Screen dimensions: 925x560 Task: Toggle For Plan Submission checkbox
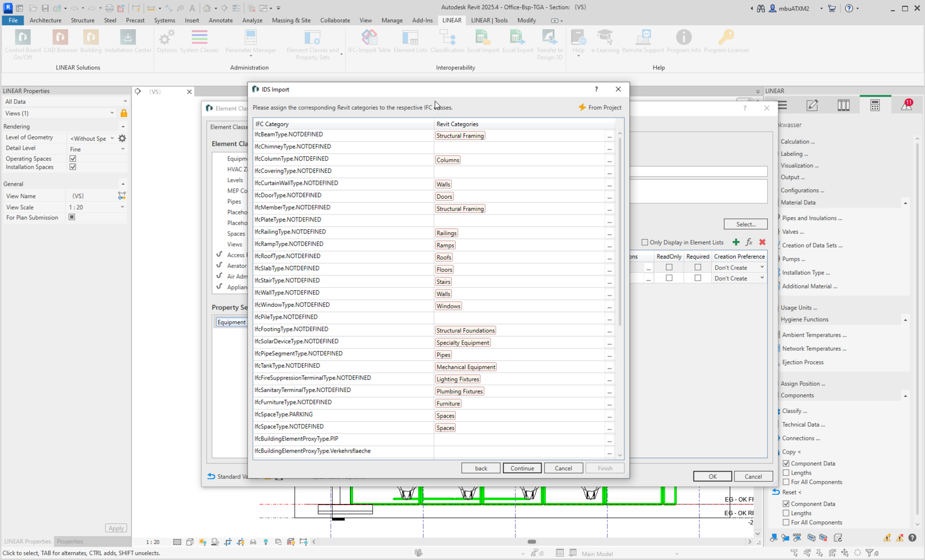(72, 217)
